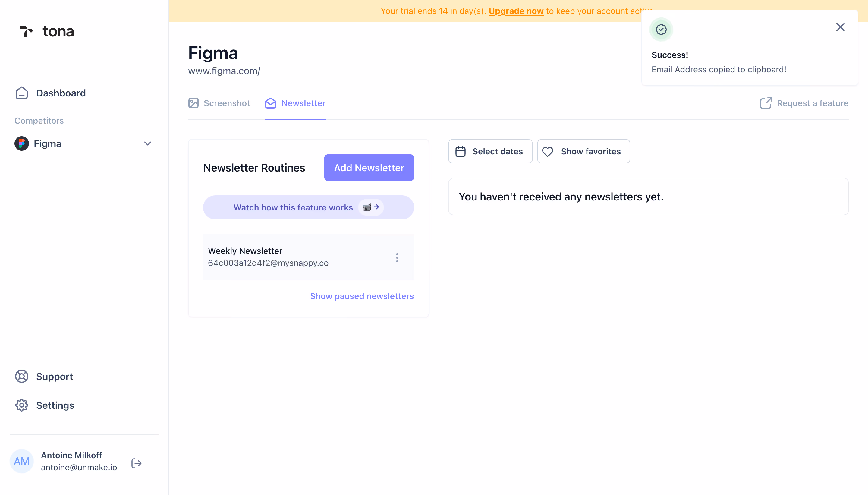The height and width of the screenshot is (495, 868).
Task: Toggle Show favorites heart filter
Action: pyautogui.click(x=583, y=151)
